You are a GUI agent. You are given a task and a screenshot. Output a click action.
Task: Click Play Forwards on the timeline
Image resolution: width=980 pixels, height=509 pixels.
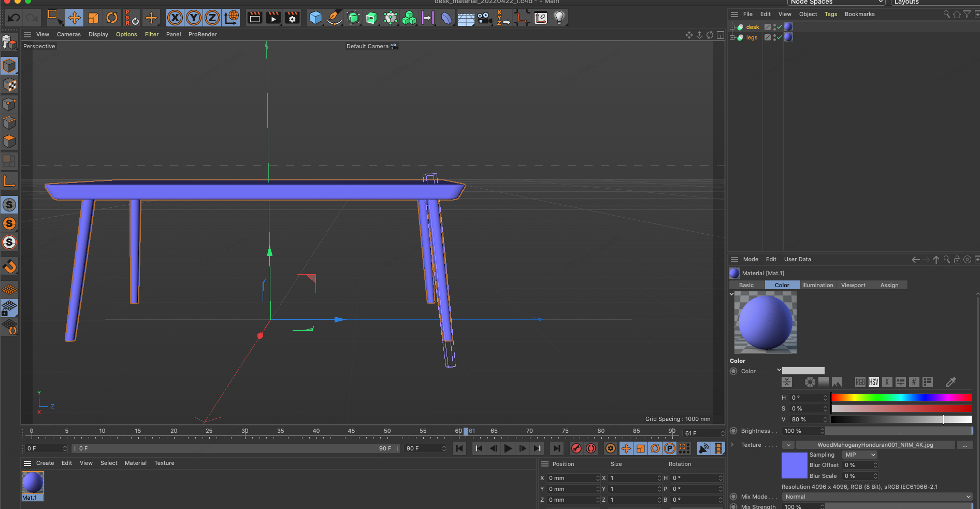(x=508, y=448)
